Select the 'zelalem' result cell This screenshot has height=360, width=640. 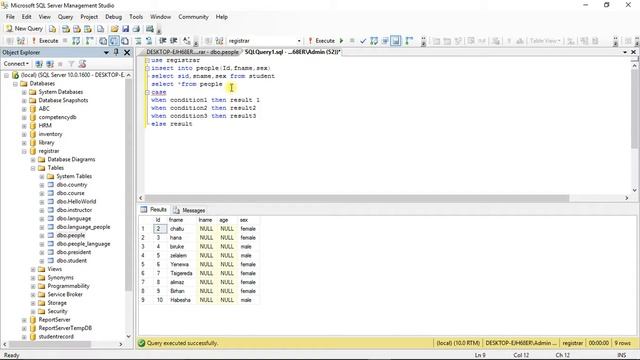coord(181,256)
